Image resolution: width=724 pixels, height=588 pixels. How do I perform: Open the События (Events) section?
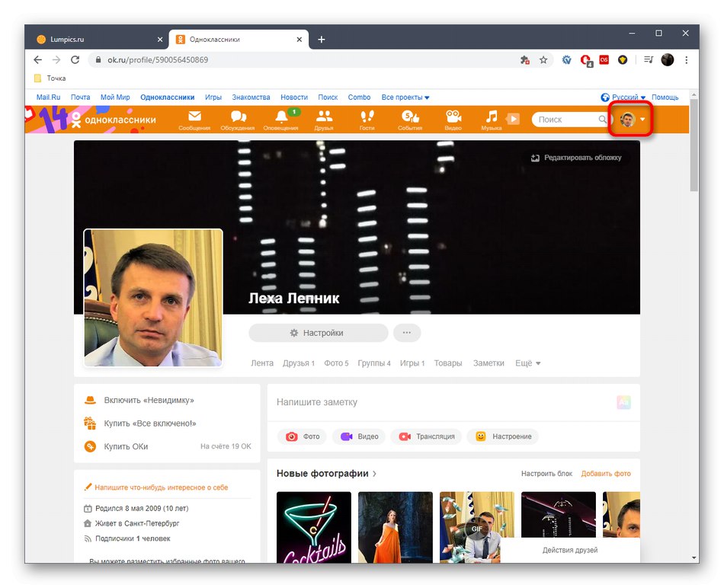410,120
